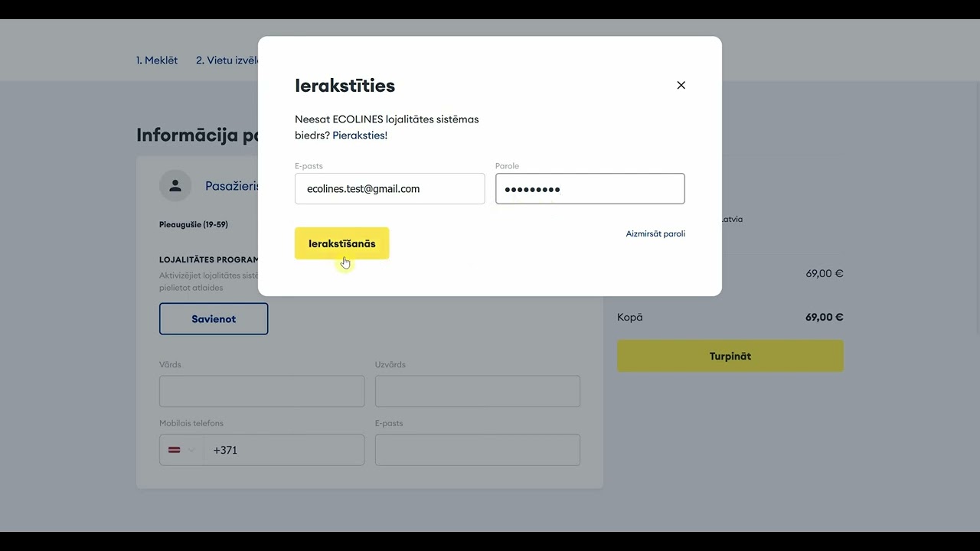Go to step 2. Vietu izvēle
This screenshot has height=551, width=980.
227,60
